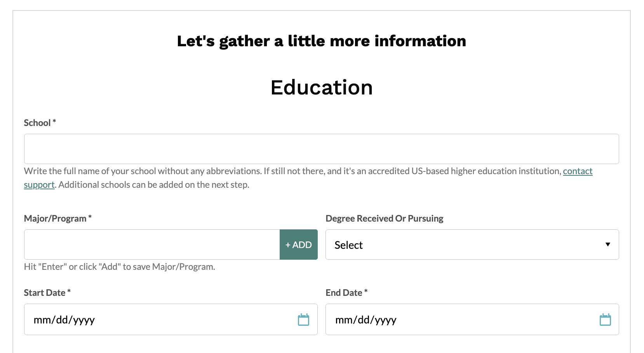Click the Start Date mm/dd/yyyy field
The height and width of the screenshot is (353, 644).
point(155,319)
